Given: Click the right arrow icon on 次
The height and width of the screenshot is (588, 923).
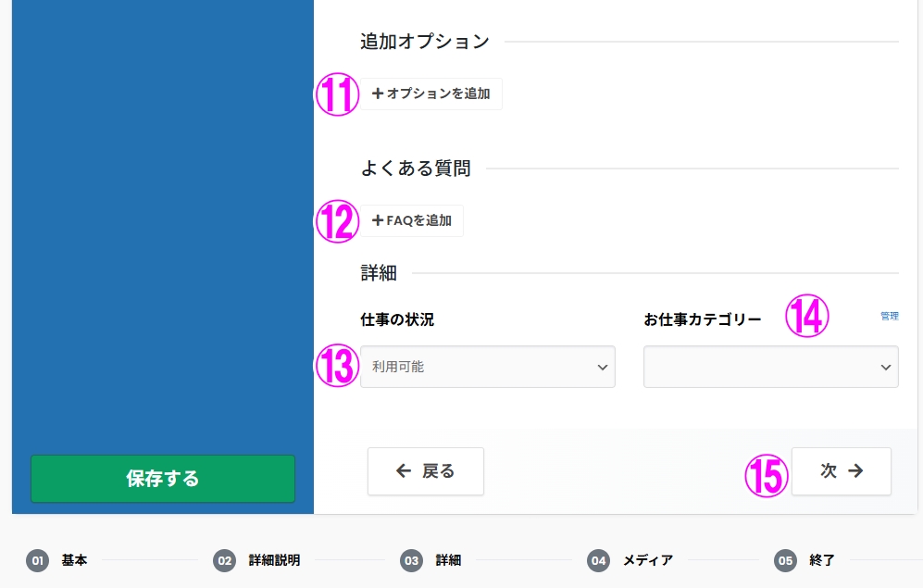Looking at the screenshot, I should 855,471.
